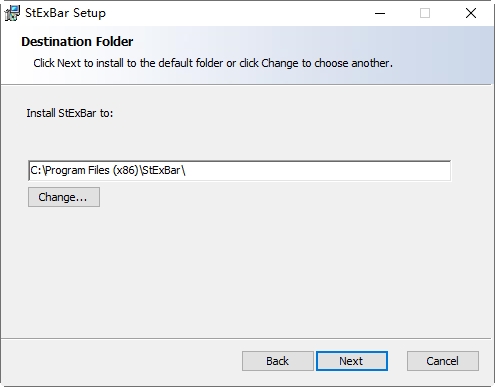Image resolution: width=495 pixels, height=387 pixels.
Task: Click the 'C:' drive portion of the path
Action: click(36, 170)
